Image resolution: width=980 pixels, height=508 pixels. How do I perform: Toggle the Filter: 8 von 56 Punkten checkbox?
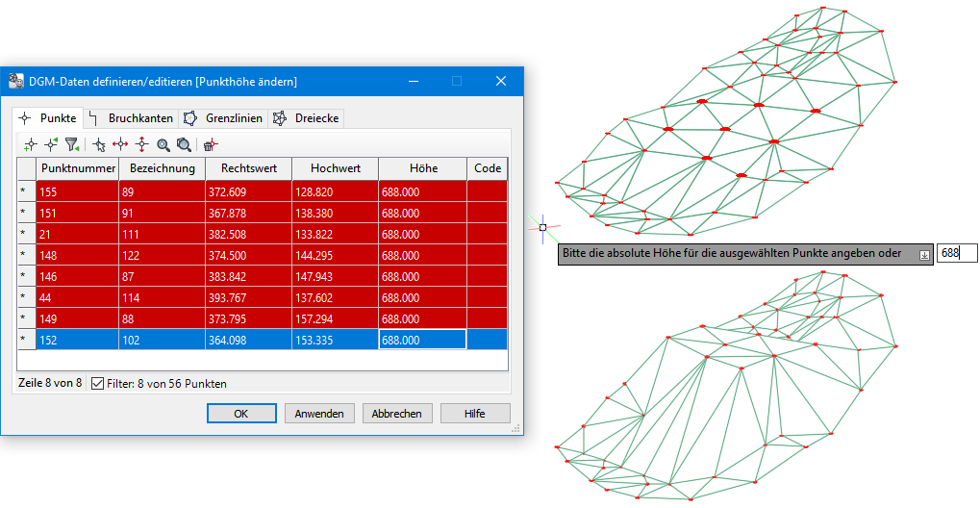point(97,383)
